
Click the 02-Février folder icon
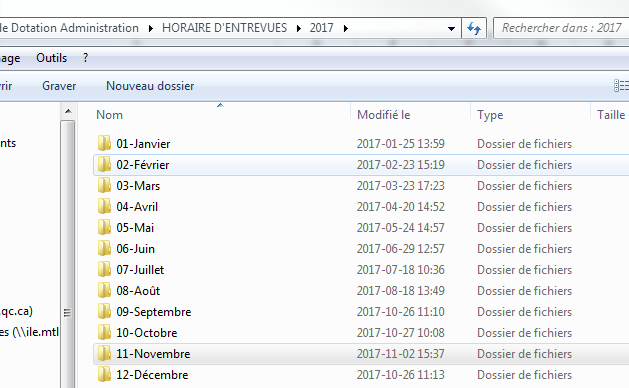[104, 164]
